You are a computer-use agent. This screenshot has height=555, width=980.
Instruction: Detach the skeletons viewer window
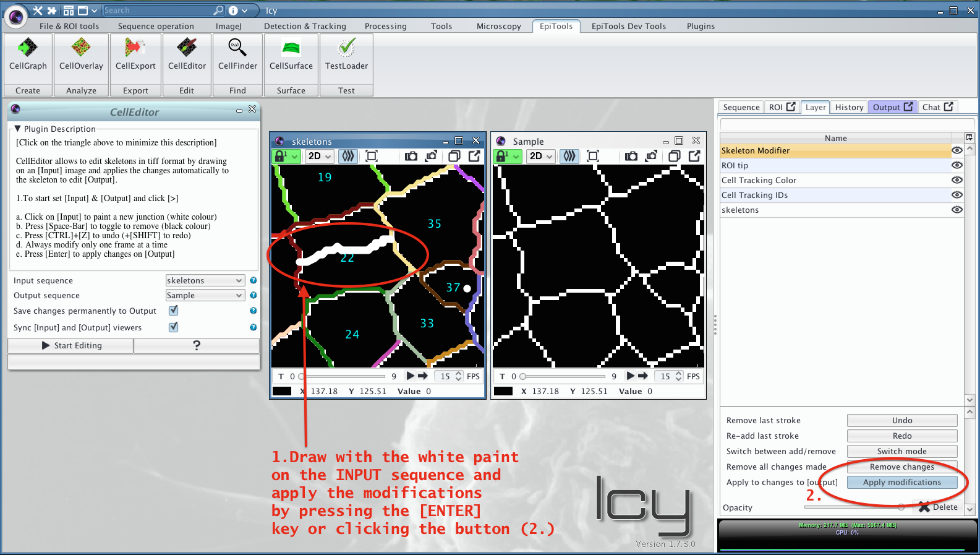474,156
